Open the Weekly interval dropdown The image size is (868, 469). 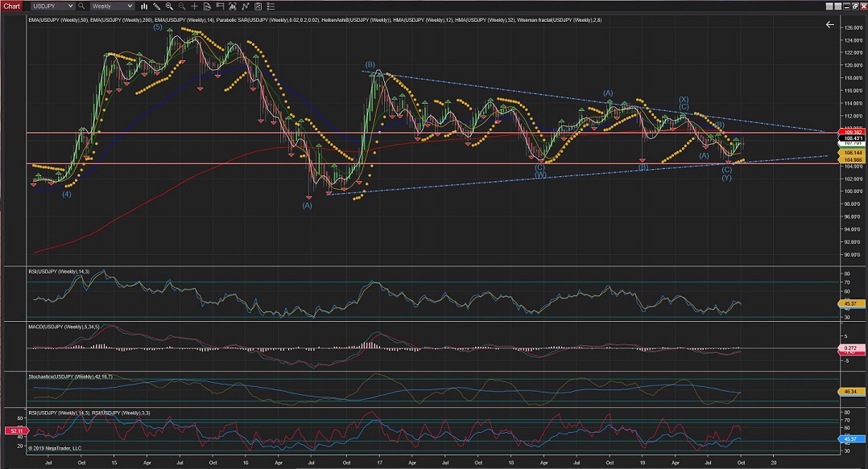[x=112, y=6]
